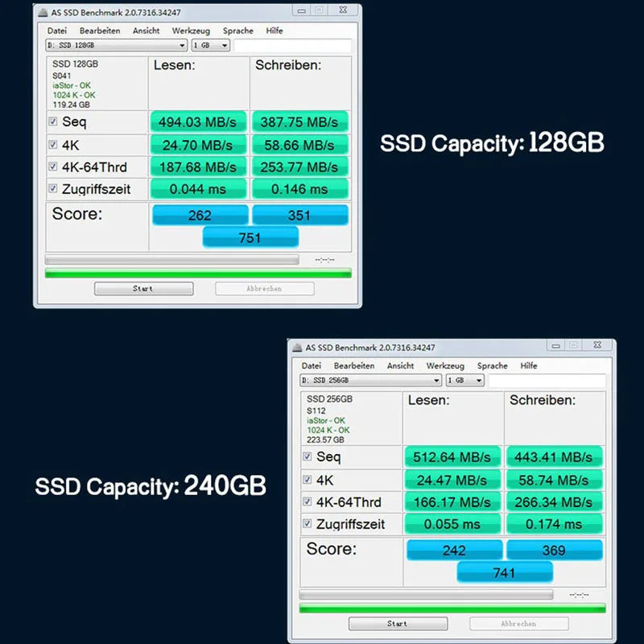Viewport: 644px width, 644px height.
Task: Minimize the SSD 128GB benchmark window
Action: [x=300, y=10]
